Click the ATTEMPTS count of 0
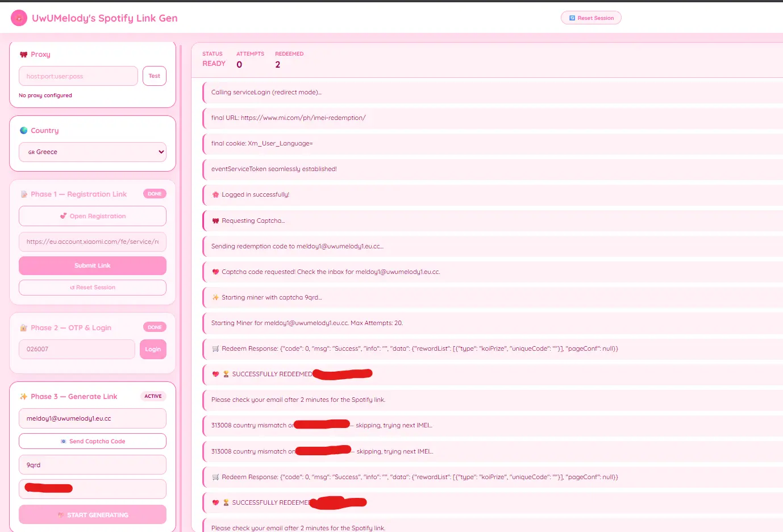The image size is (783, 532). [239, 64]
